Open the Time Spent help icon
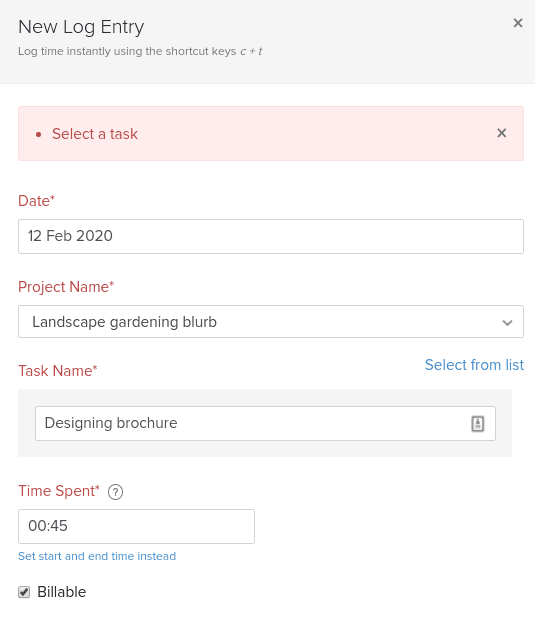 (115, 492)
